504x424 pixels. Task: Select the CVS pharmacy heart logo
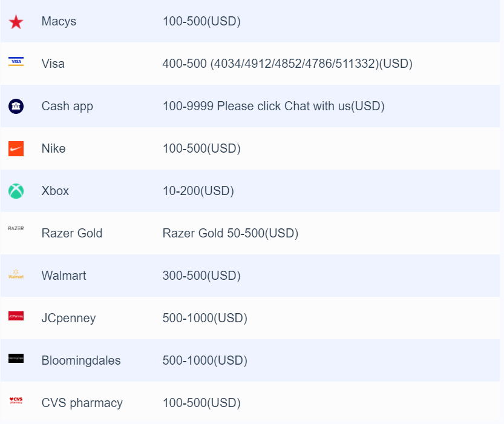[x=16, y=400]
